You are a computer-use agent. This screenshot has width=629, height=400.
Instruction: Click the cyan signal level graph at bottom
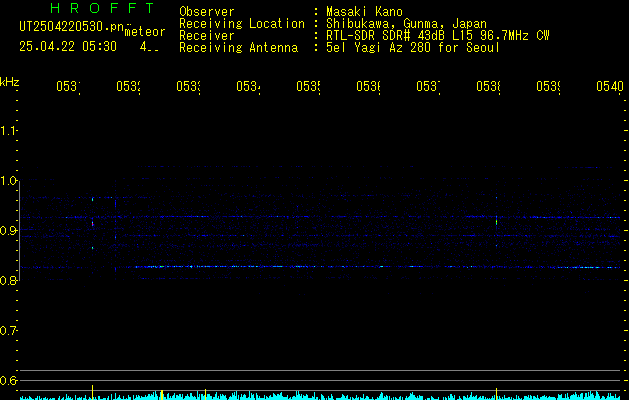click(x=321, y=396)
